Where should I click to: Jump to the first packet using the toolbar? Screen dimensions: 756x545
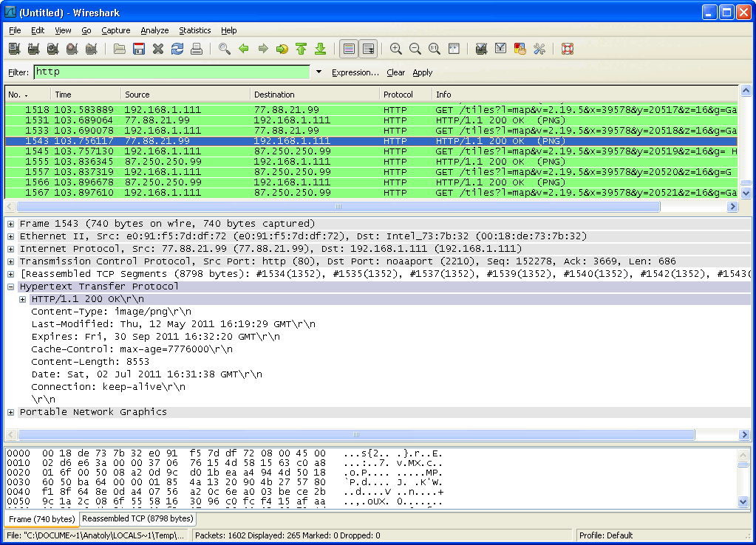pyautogui.click(x=301, y=49)
